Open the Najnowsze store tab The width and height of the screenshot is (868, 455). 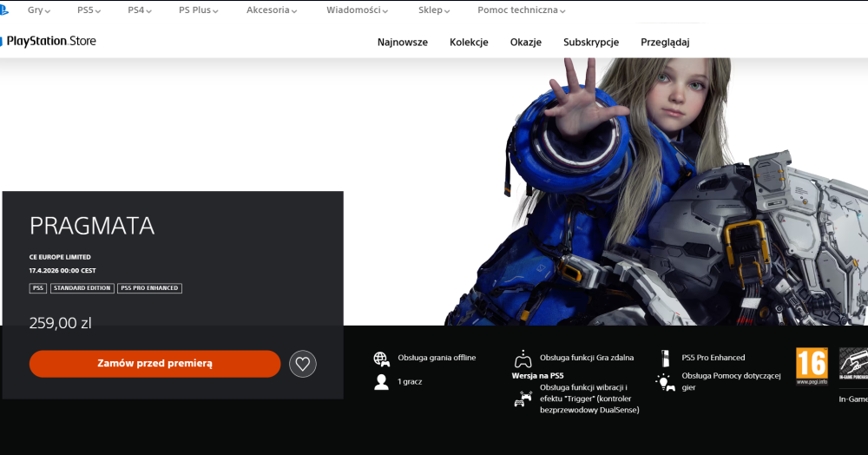[402, 42]
